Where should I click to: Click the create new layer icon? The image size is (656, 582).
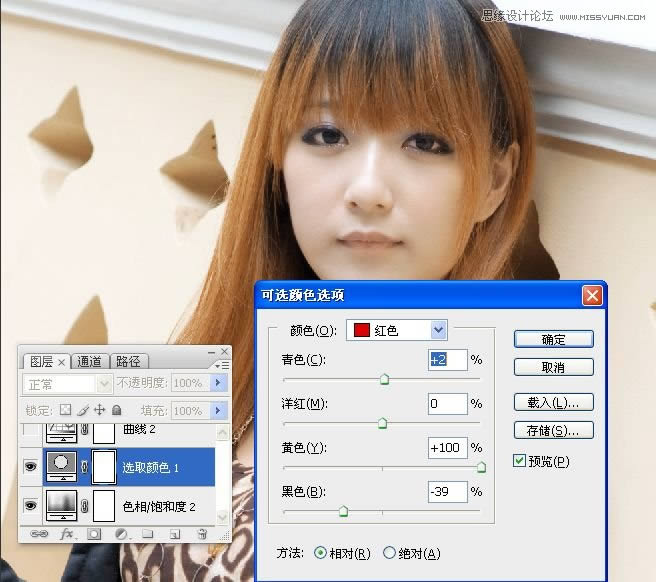(x=174, y=535)
